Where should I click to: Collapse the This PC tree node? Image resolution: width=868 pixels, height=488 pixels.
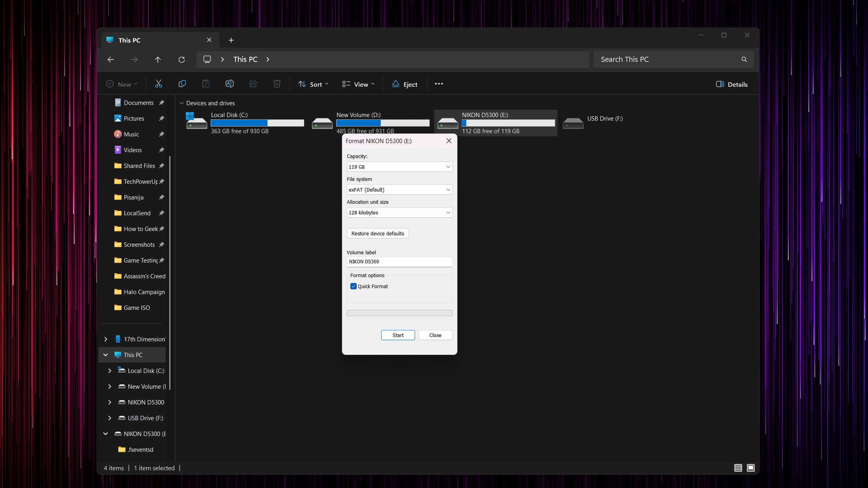106,355
